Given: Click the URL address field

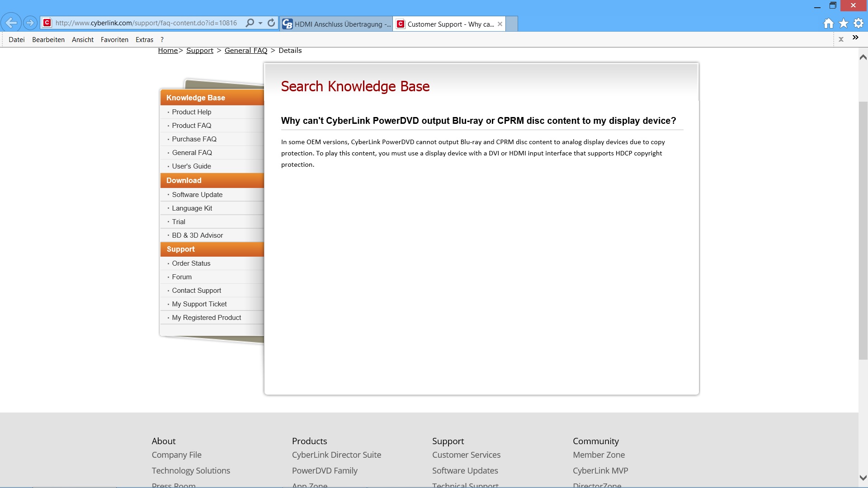Looking at the screenshot, I should click(x=146, y=23).
